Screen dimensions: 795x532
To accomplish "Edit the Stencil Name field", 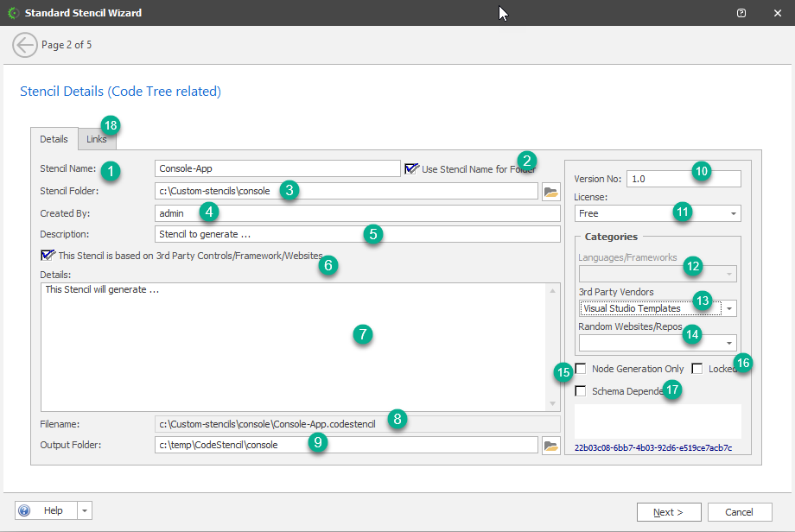I will (277, 168).
